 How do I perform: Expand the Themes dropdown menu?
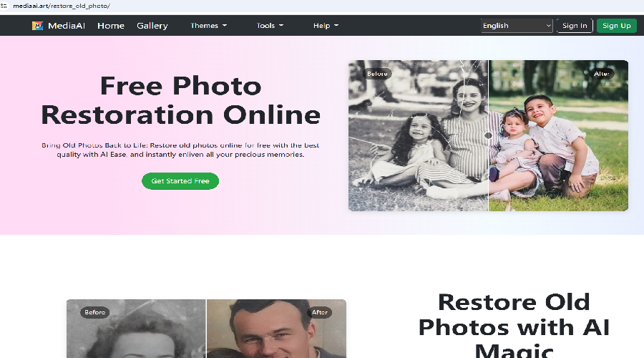point(208,26)
